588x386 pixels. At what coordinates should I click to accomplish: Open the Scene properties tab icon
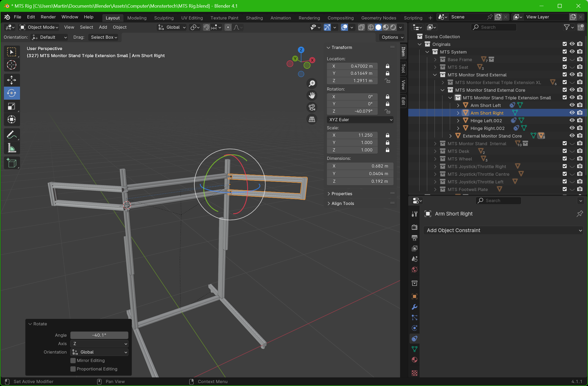click(x=415, y=259)
